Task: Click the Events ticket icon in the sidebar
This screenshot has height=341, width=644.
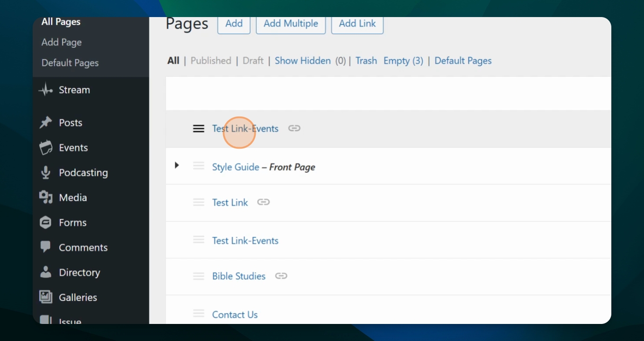Action: tap(45, 148)
